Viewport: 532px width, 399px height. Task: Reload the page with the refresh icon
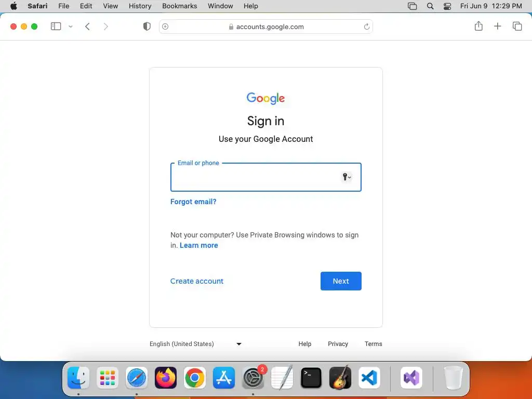tap(366, 26)
